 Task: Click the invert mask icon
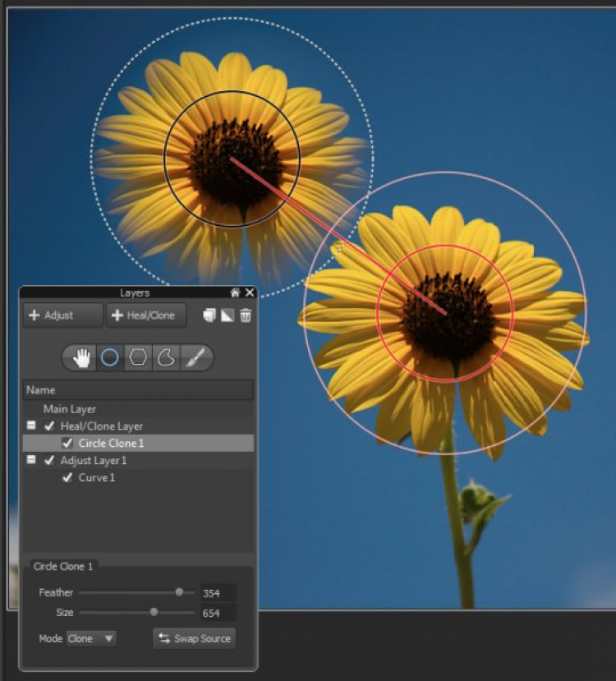(228, 315)
